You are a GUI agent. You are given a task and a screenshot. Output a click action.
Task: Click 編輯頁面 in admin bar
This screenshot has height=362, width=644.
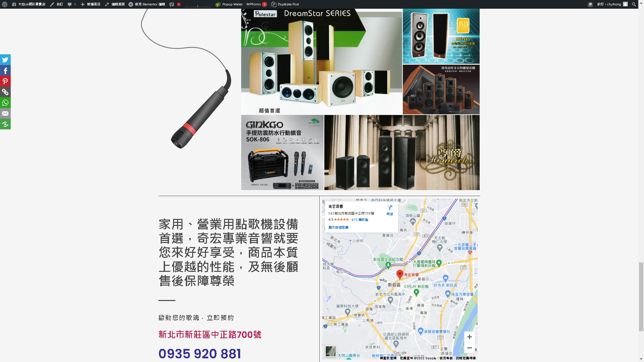tap(115, 4)
